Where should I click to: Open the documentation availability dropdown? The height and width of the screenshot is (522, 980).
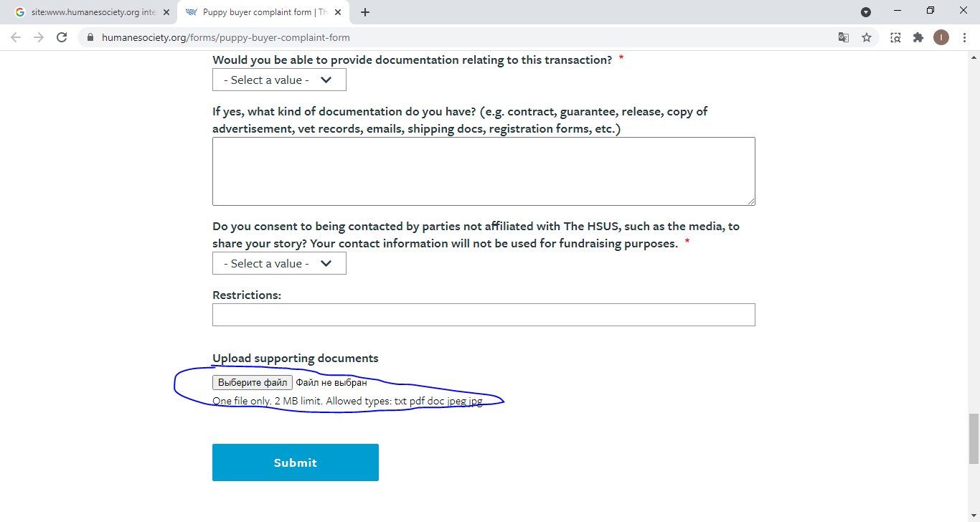click(x=279, y=80)
